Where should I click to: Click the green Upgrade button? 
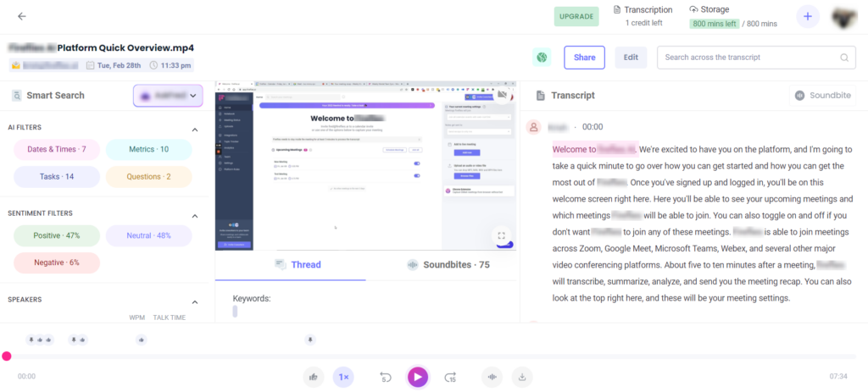(576, 16)
